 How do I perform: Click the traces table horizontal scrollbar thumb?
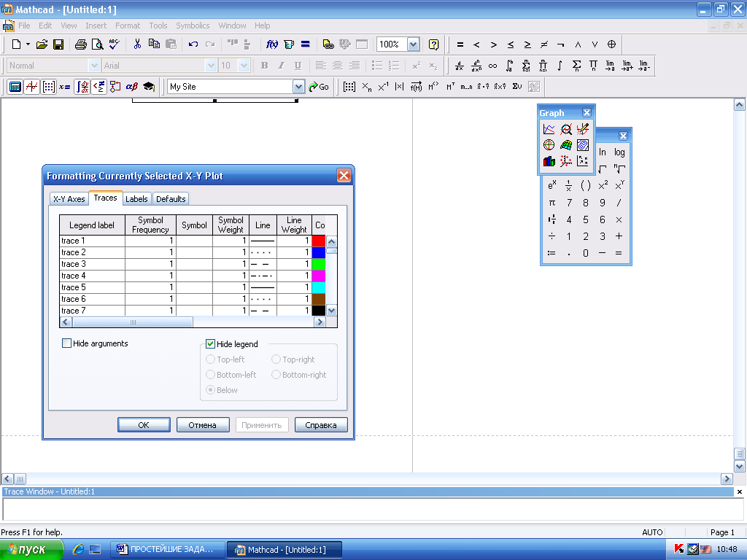tap(133, 322)
